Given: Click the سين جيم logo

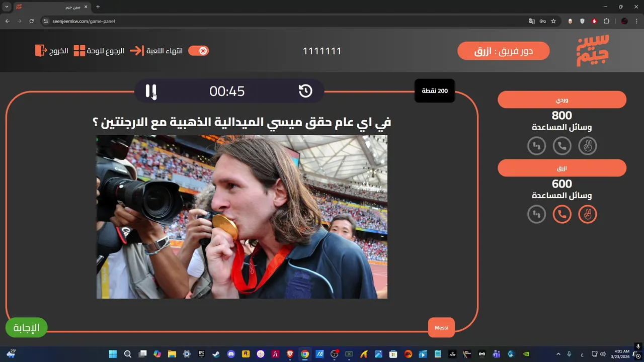Looking at the screenshot, I should [x=593, y=50].
